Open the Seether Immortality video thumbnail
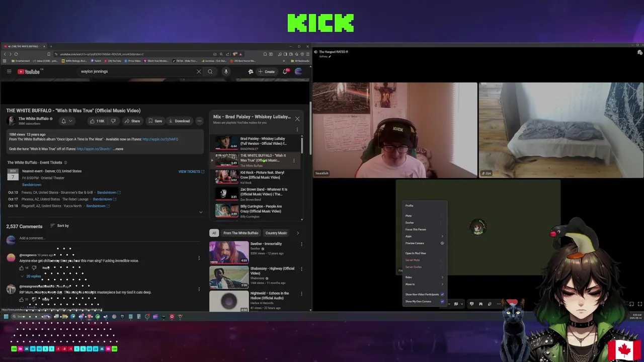Viewport: 644px width, 362px height. (x=229, y=252)
